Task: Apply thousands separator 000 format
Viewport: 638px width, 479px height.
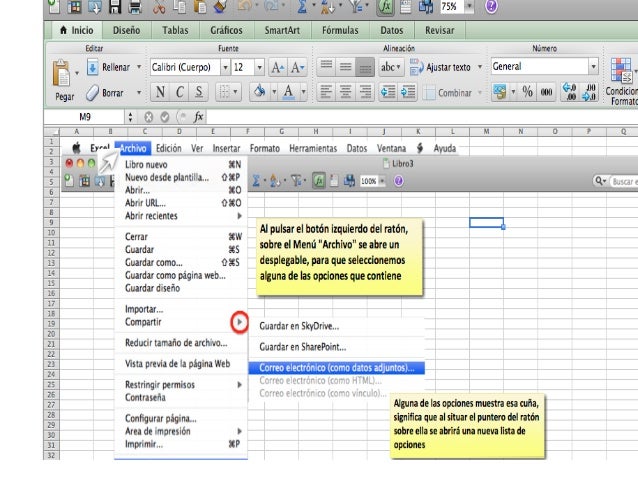Action: pos(546,92)
